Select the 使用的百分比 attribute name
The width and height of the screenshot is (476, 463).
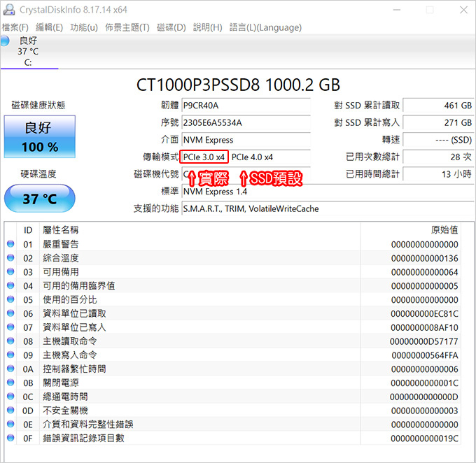(70, 300)
